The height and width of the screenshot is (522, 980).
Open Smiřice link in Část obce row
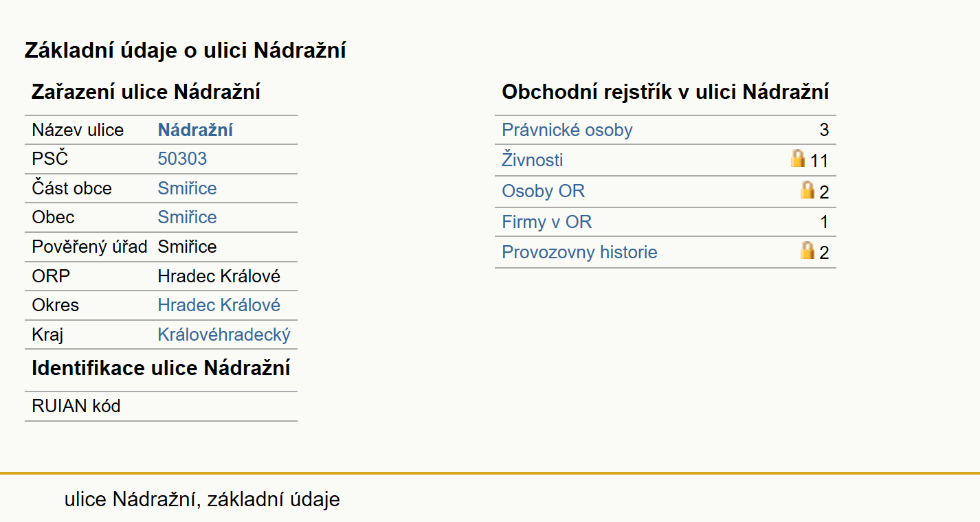(x=187, y=188)
